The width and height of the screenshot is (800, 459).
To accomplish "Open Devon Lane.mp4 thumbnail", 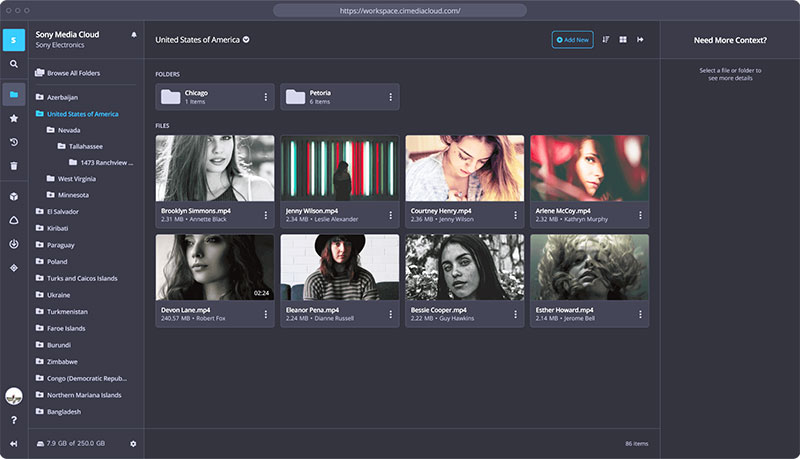I will (215, 267).
